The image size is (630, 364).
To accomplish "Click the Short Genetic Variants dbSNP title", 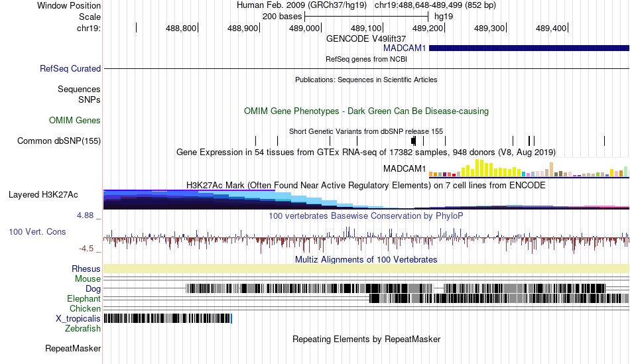I will tap(366, 131).
